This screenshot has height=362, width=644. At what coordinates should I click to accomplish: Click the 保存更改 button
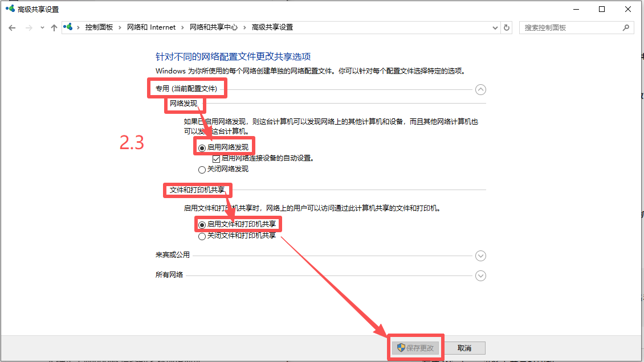pyautogui.click(x=415, y=348)
